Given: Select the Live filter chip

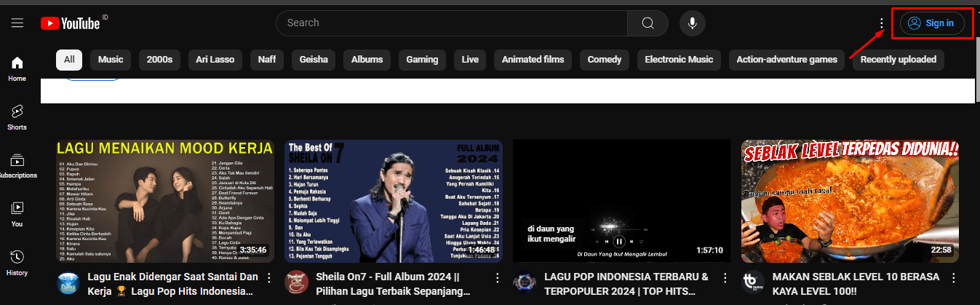Looking at the screenshot, I should coord(470,60).
